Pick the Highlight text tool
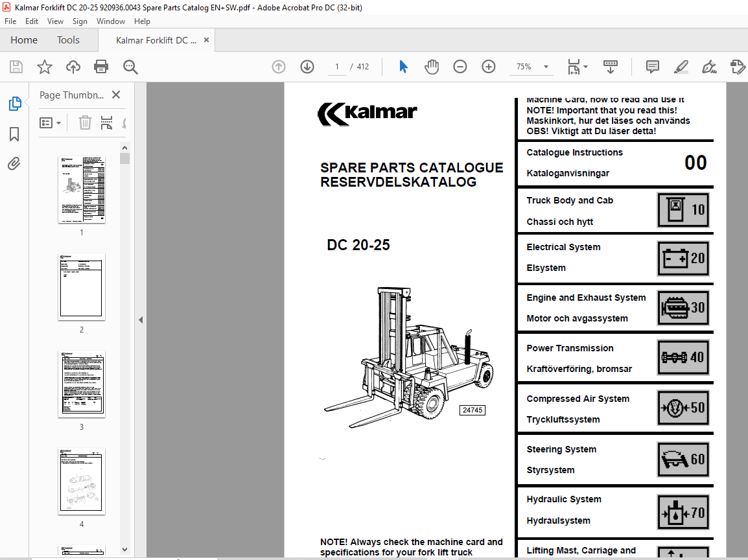Viewport: 748px width, 560px height. [681, 66]
